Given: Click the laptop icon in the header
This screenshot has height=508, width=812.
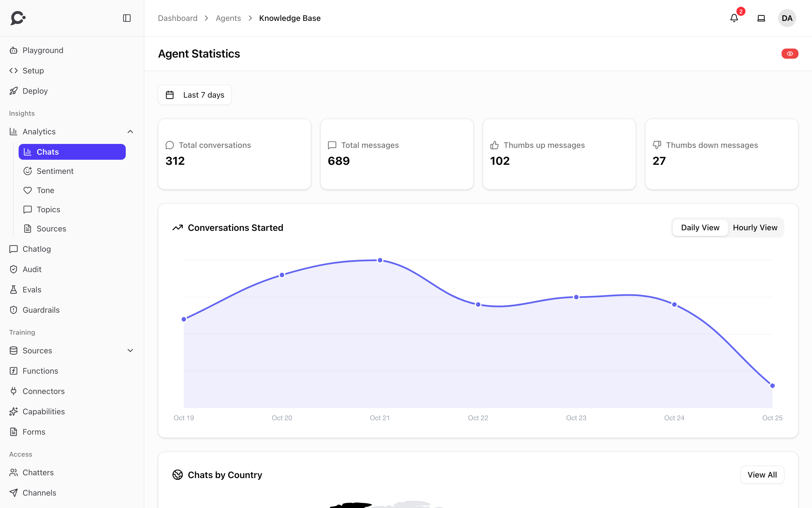Looking at the screenshot, I should [x=761, y=18].
